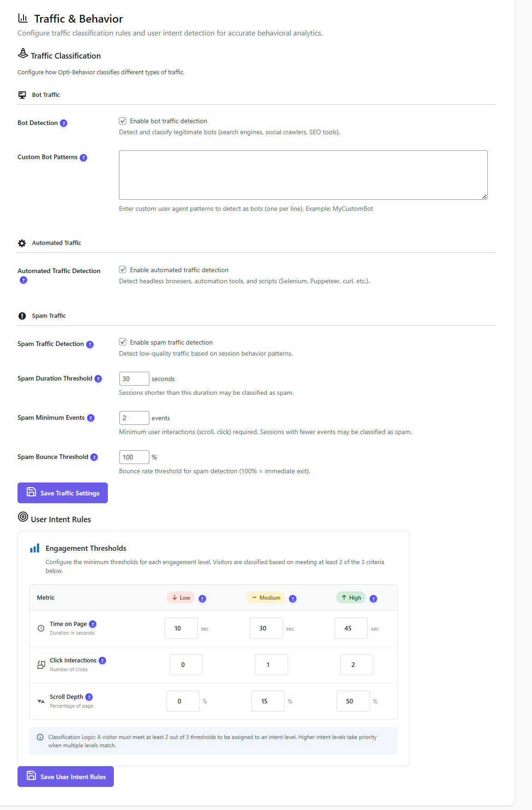
Task: Select the Spam Duration Threshold value field
Action: (x=134, y=379)
